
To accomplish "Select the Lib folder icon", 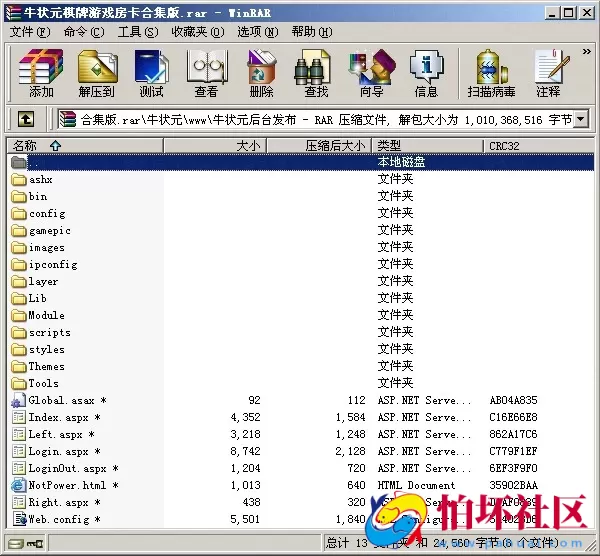I will pyautogui.click(x=18, y=298).
